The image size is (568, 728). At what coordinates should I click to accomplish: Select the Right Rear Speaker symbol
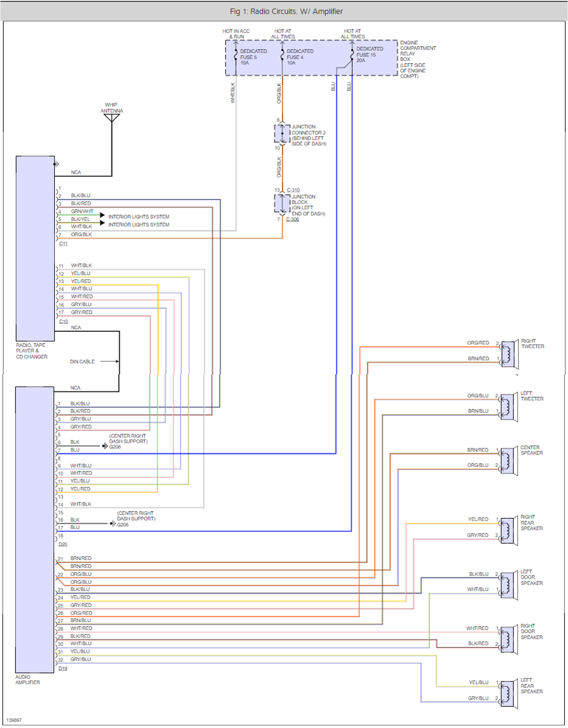[x=508, y=531]
